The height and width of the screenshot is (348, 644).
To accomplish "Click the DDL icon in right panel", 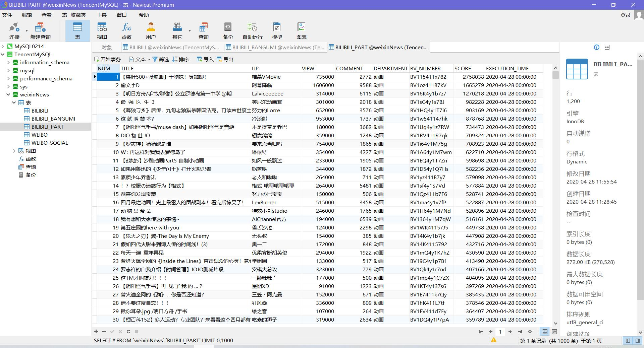I will click(x=607, y=47).
